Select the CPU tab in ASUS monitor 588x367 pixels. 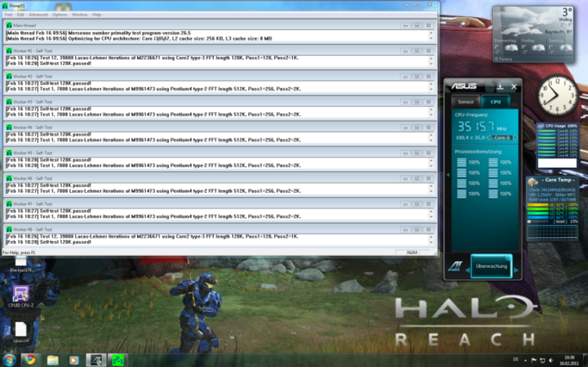click(x=496, y=101)
